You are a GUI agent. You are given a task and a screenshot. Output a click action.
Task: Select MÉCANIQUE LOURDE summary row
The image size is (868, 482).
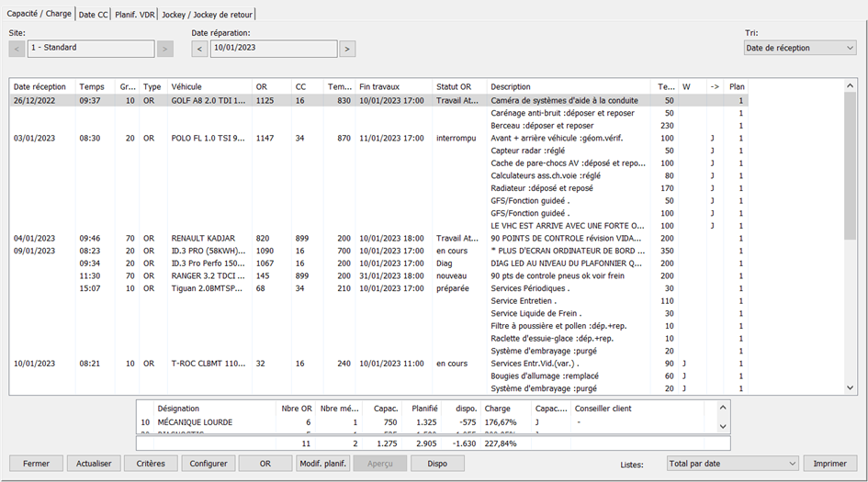click(x=427, y=422)
